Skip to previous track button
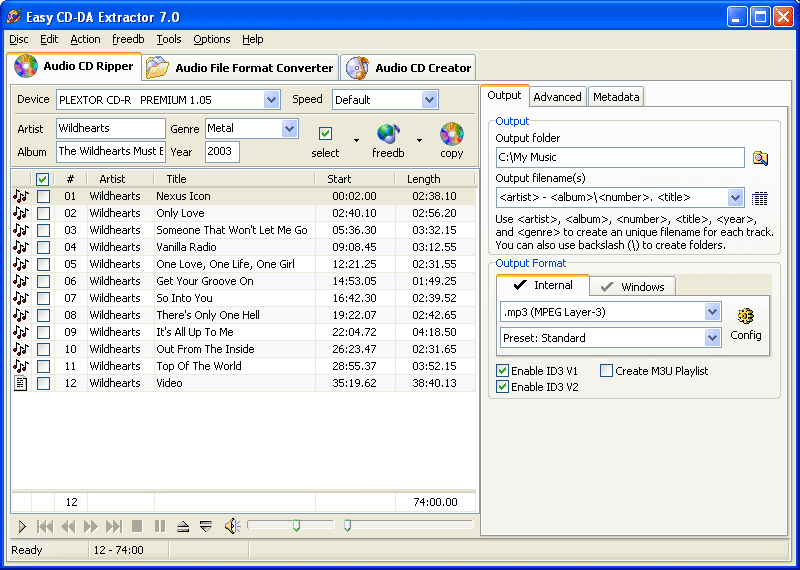Viewport: 800px width, 570px height. point(45,526)
